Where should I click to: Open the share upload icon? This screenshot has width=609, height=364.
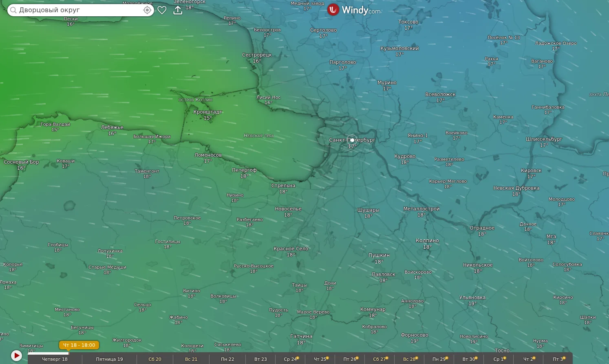coord(178,10)
